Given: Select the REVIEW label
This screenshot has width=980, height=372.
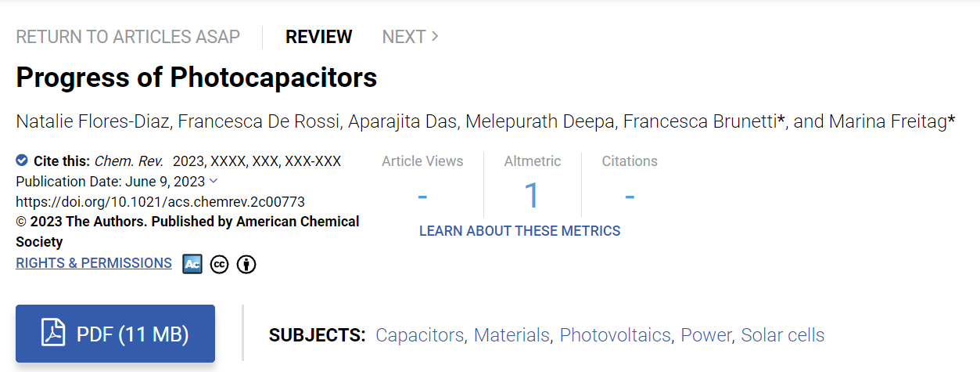Looking at the screenshot, I should pyautogui.click(x=319, y=37).
